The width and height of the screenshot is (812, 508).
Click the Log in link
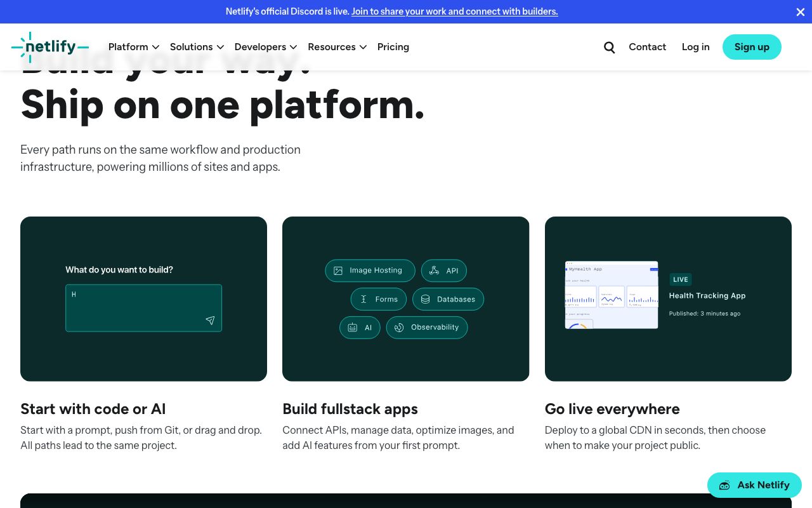point(695,47)
